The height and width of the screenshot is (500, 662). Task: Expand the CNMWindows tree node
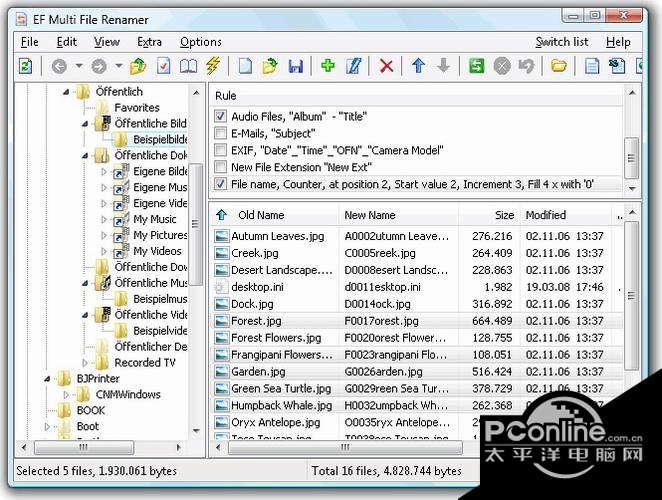pos(66,394)
